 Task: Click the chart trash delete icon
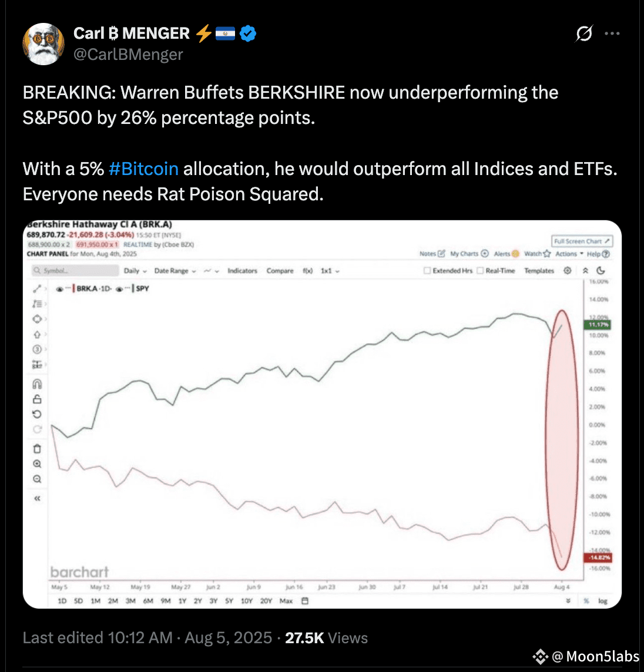click(37, 449)
